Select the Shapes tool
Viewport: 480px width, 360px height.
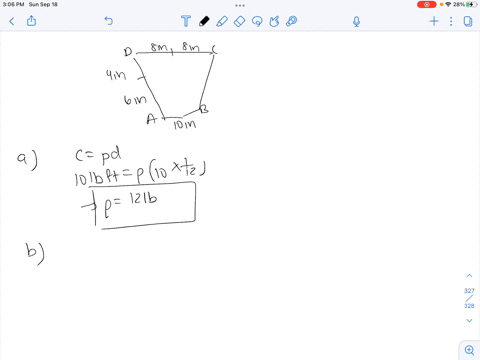[274, 21]
